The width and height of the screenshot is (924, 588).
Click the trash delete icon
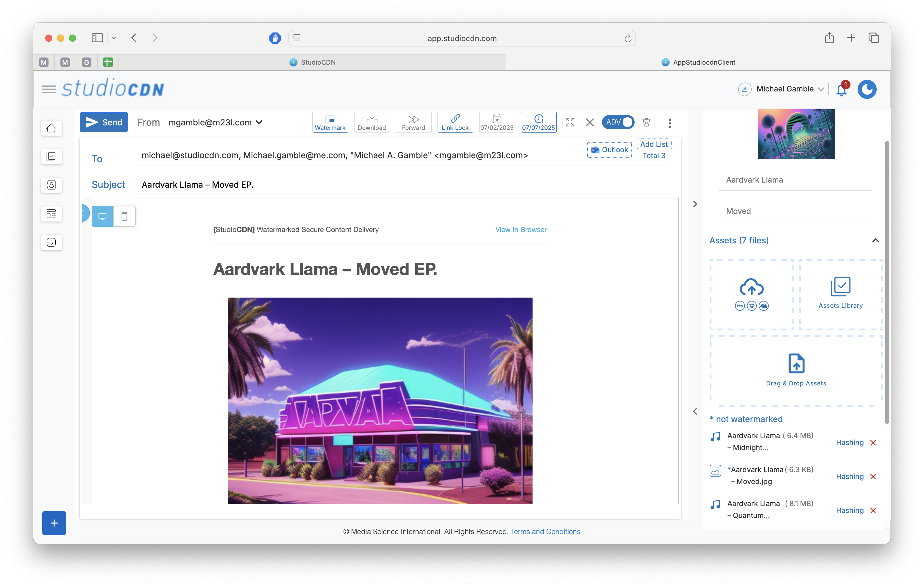646,122
